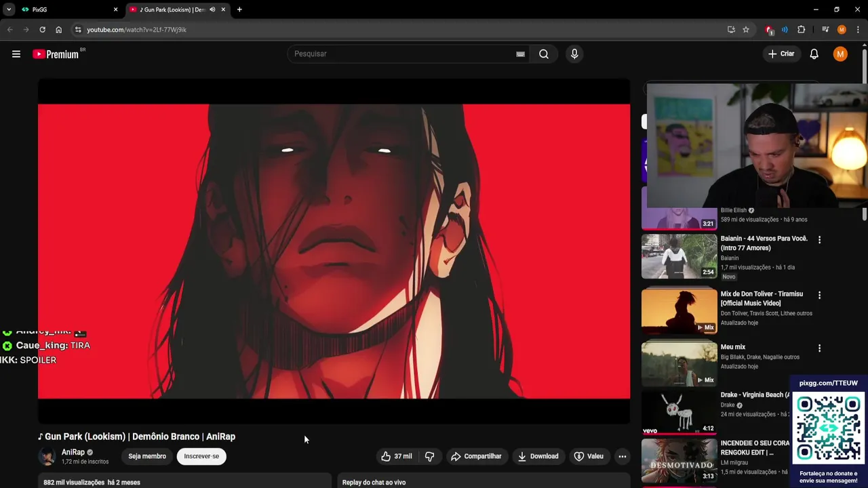This screenshot has height=488, width=868.
Task: Open AniRap channel avatar
Action: pyautogui.click(x=47, y=456)
